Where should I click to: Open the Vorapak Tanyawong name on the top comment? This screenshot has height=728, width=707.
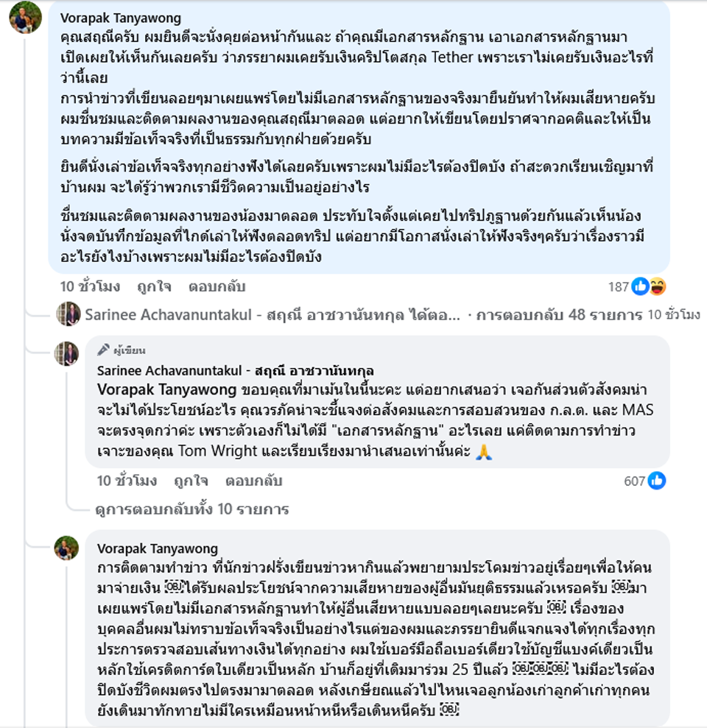[x=120, y=18]
